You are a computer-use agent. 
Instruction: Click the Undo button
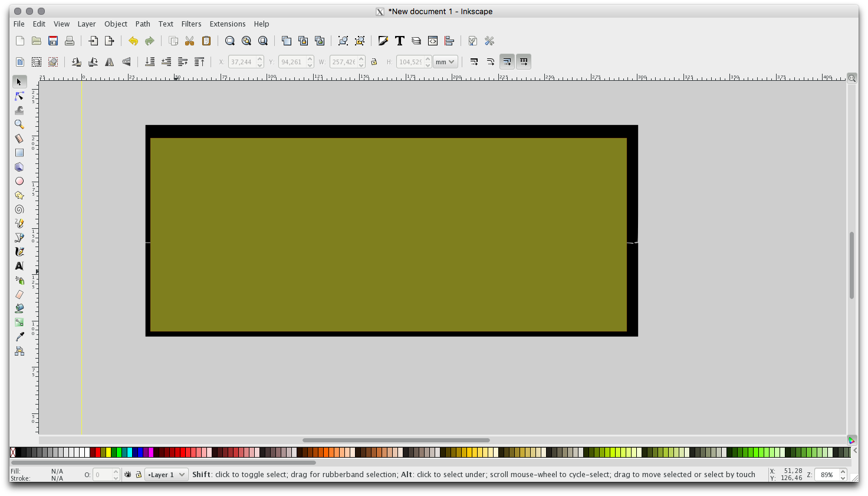click(x=133, y=41)
